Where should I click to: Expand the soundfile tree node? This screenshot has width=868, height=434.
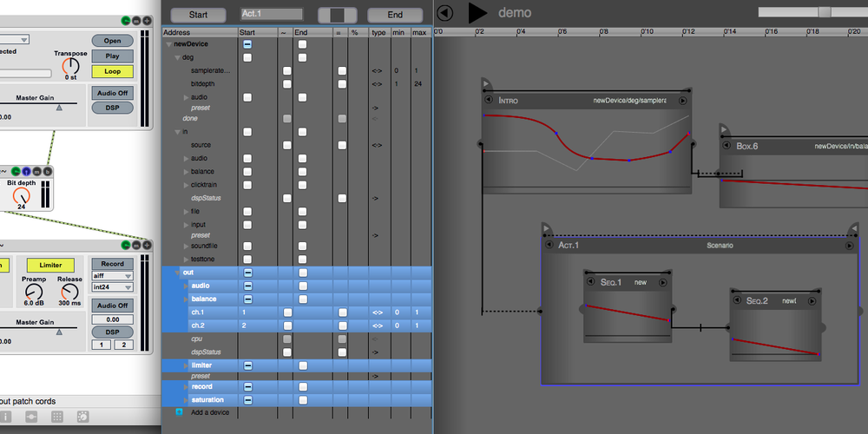pyautogui.click(x=186, y=246)
